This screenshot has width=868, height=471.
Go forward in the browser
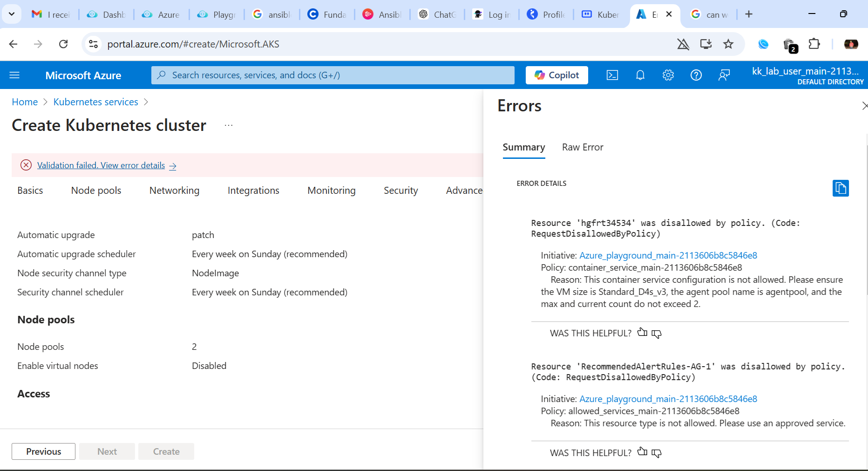(x=38, y=44)
